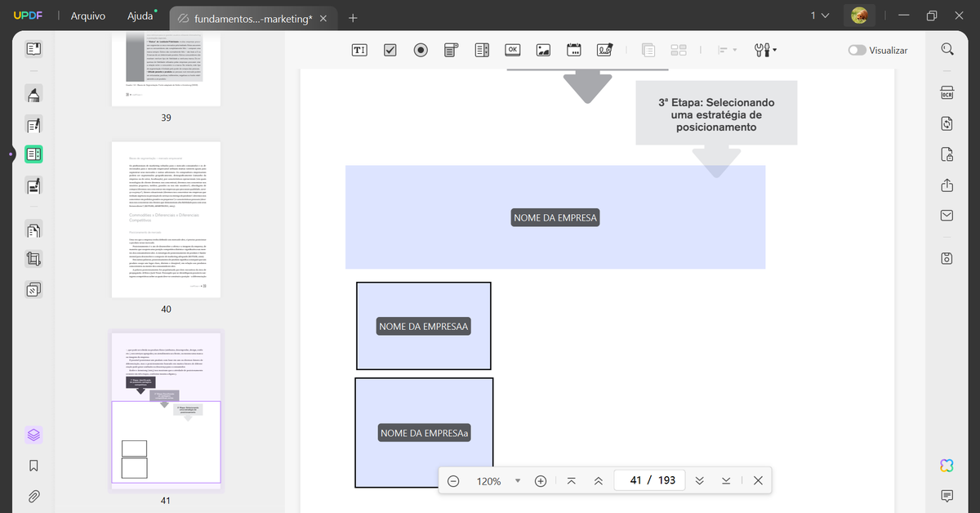
Task: Select the Digital Signature field tool
Action: pyautogui.click(x=604, y=50)
